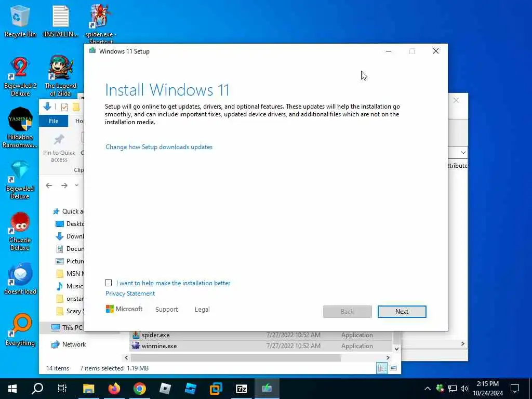The image size is (532, 399).
Task: Select Desktop in Explorer sidebar
Action: coord(69,224)
